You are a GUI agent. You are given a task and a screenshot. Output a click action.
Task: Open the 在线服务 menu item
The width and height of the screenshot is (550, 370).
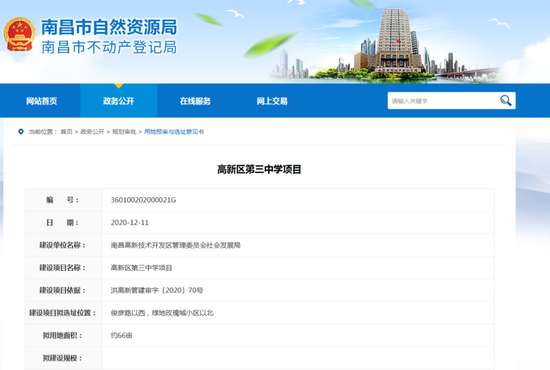195,101
